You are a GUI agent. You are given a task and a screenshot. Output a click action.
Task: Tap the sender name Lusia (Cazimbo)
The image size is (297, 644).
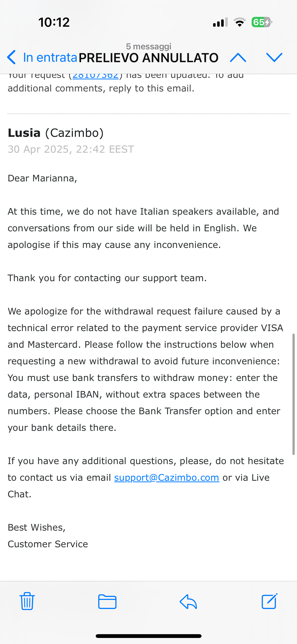click(x=56, y=133)
